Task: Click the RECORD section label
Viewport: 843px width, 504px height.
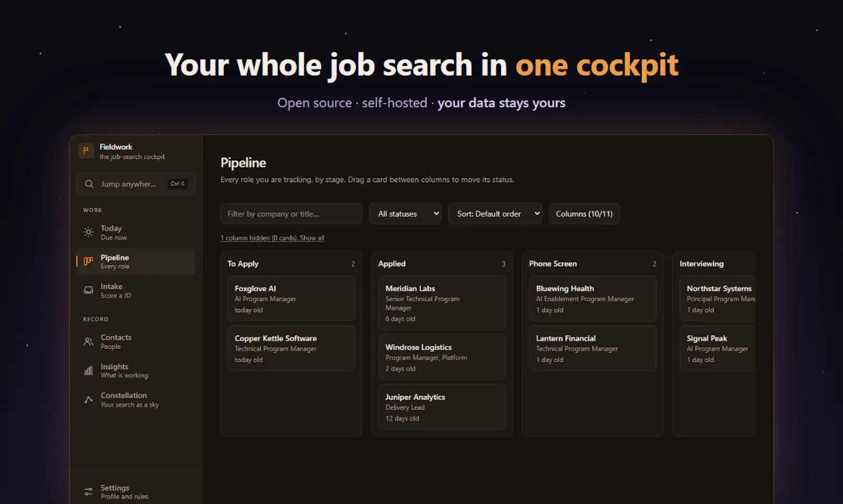Action: [95, 319]
